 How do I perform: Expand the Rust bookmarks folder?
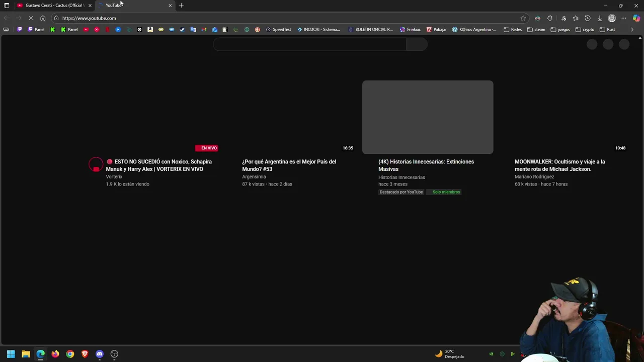click(x=607, y=29)
